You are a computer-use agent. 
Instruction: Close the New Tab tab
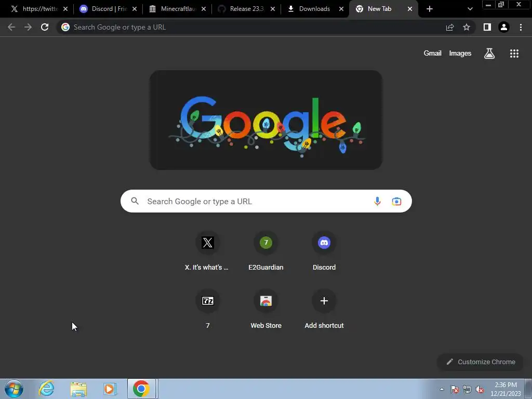click(410, 9)
